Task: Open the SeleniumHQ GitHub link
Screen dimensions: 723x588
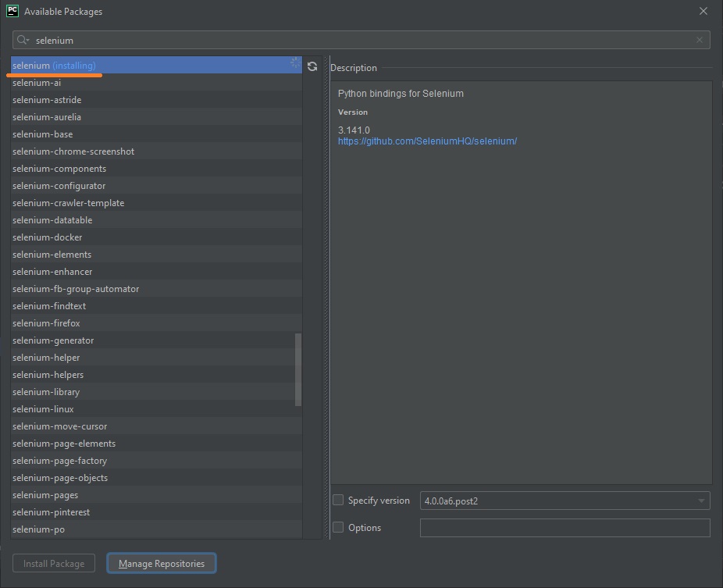Action: 427,141
